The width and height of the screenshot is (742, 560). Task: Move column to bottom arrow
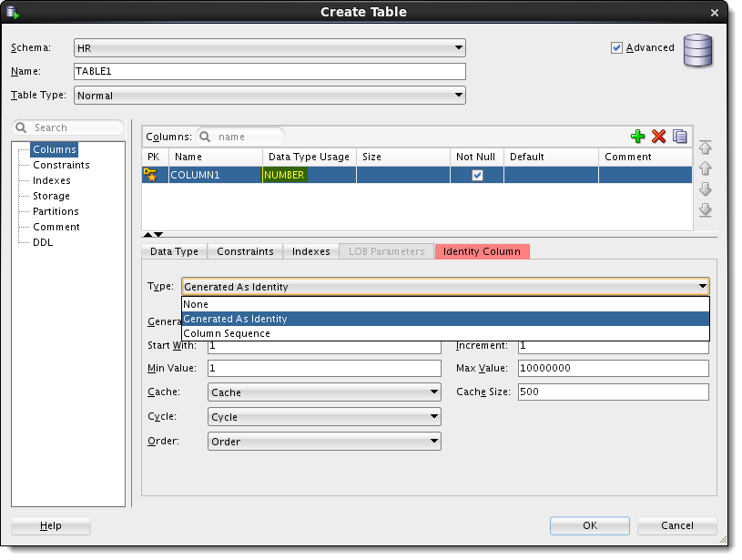[705, 209]
